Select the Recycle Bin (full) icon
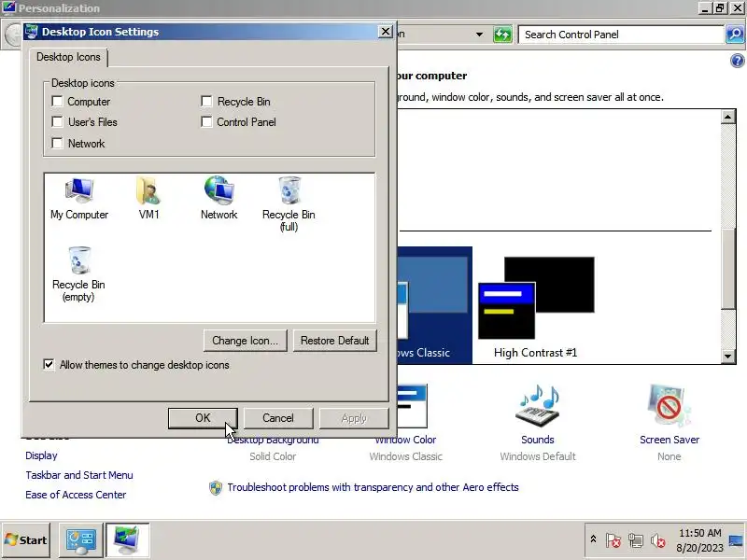747x560 pixels. pos(289,204)
